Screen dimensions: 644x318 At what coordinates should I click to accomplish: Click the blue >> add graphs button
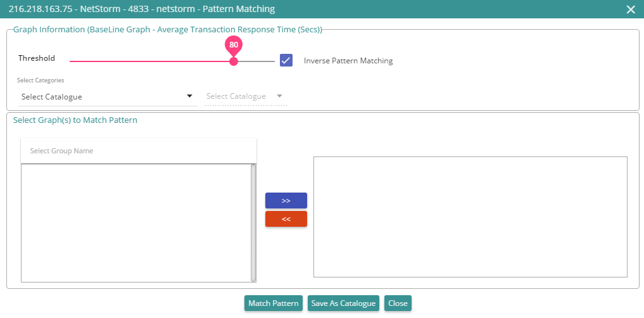[286, 201]
